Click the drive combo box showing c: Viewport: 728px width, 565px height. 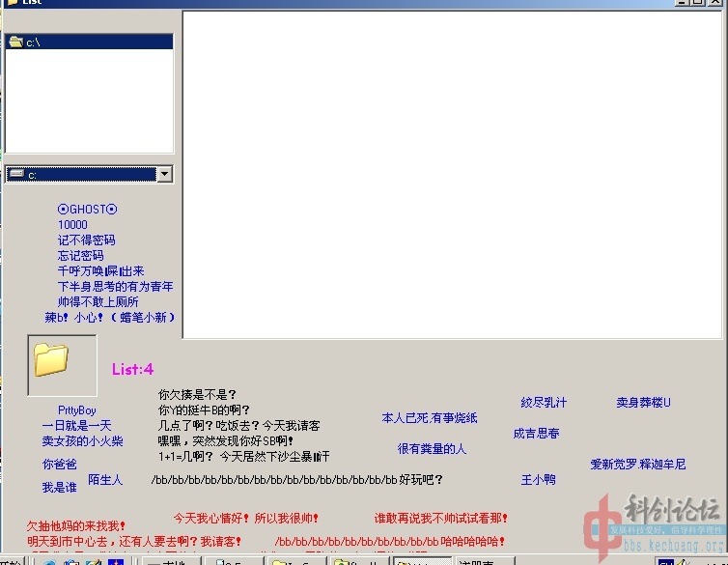click(x=81, y=175)
